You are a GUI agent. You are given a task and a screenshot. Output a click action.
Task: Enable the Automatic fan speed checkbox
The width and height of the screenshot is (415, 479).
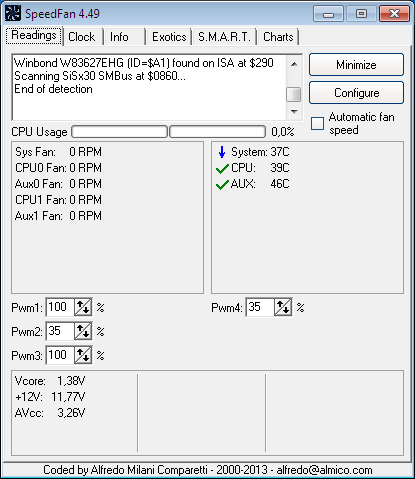317,123
